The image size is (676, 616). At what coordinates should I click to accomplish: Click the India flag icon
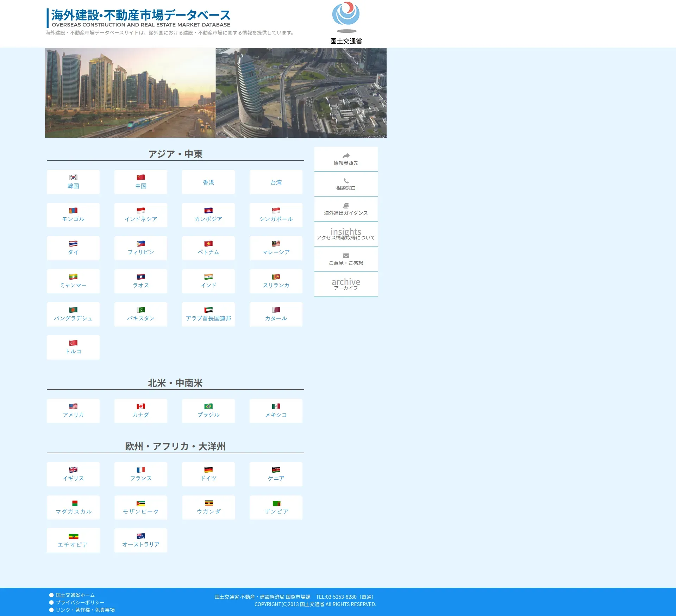pos(208,277)
